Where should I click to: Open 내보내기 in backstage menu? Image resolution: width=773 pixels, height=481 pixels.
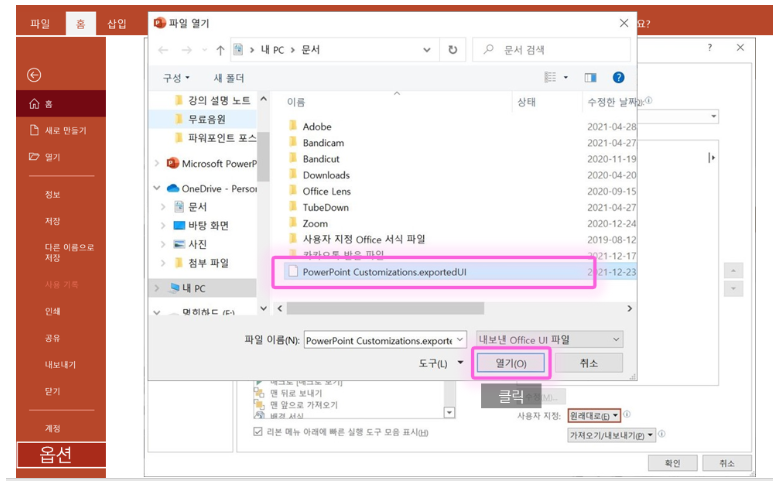(x=60, y=364)
